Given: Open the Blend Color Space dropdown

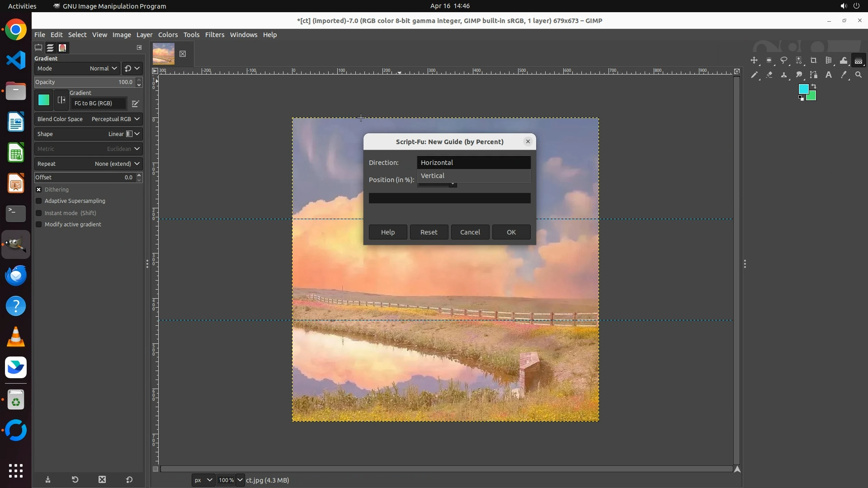Looking at the screenshot, I should tap(88, 119).
